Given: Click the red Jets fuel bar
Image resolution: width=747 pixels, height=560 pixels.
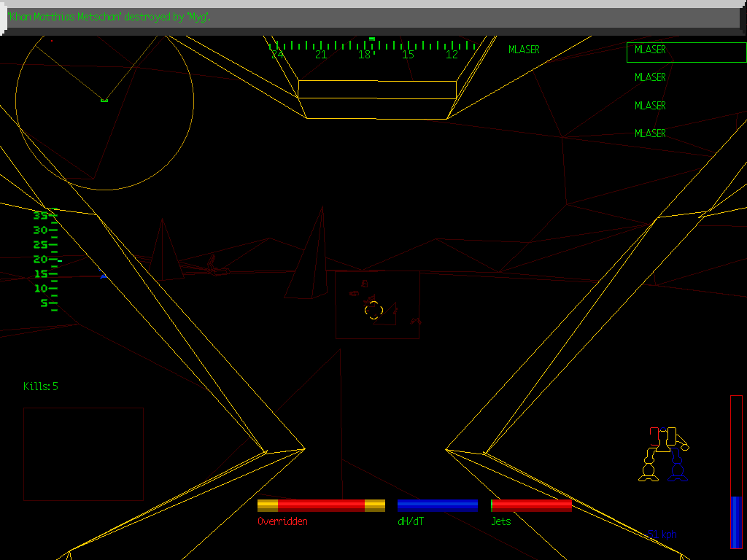Looking at the screenshot, I should click(x=531, y=505).
